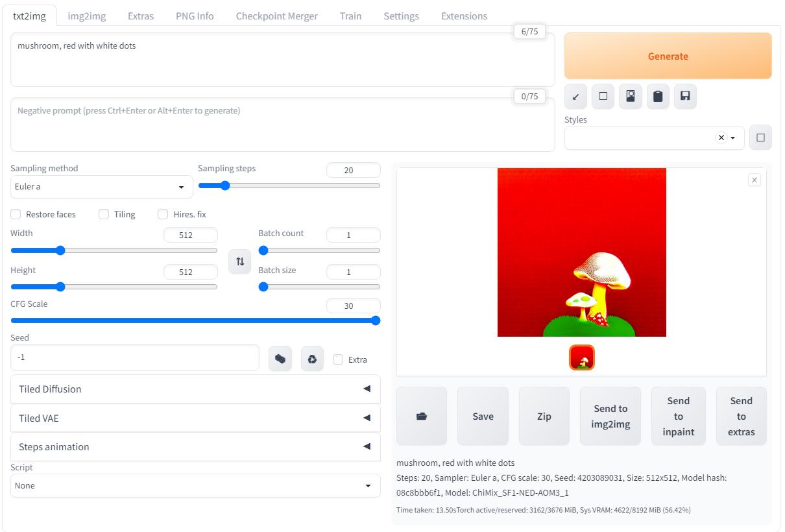Open the Script dropdown showing None

click(x=195, y=485)
